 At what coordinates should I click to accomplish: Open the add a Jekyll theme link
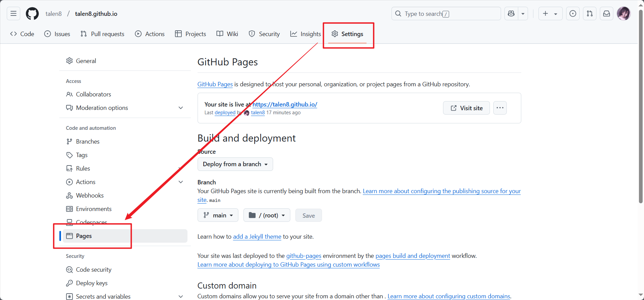coord(257,237)
